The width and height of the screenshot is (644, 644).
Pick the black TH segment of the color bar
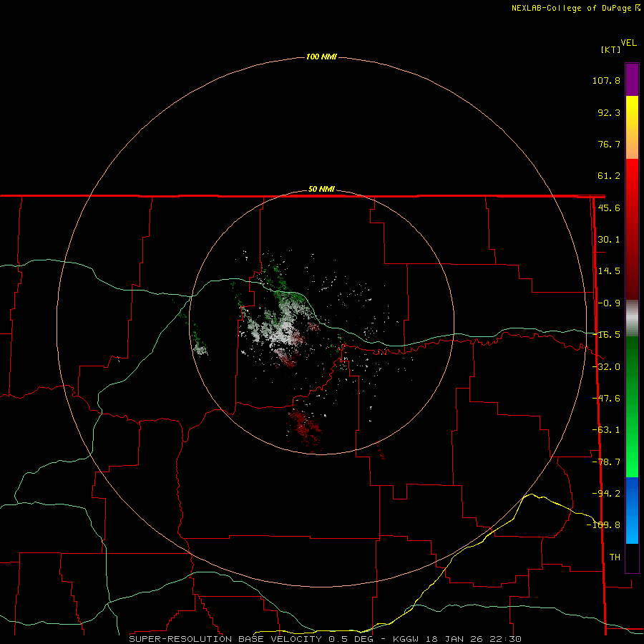632,557
